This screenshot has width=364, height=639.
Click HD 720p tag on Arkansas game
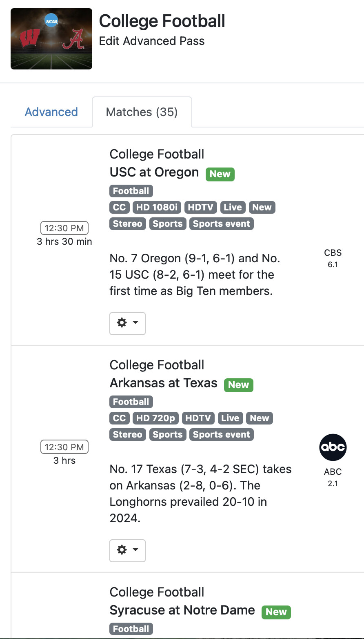(x=155, y=418)
